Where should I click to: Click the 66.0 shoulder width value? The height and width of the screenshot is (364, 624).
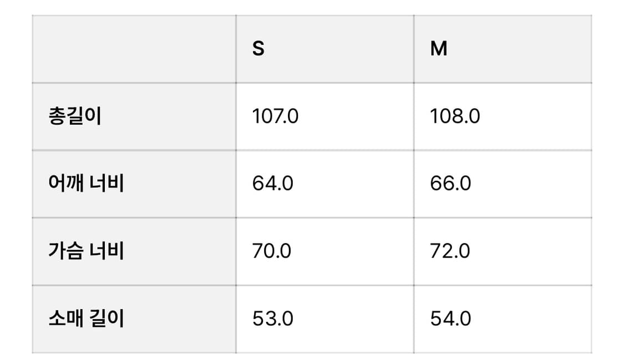coord(450,183)
